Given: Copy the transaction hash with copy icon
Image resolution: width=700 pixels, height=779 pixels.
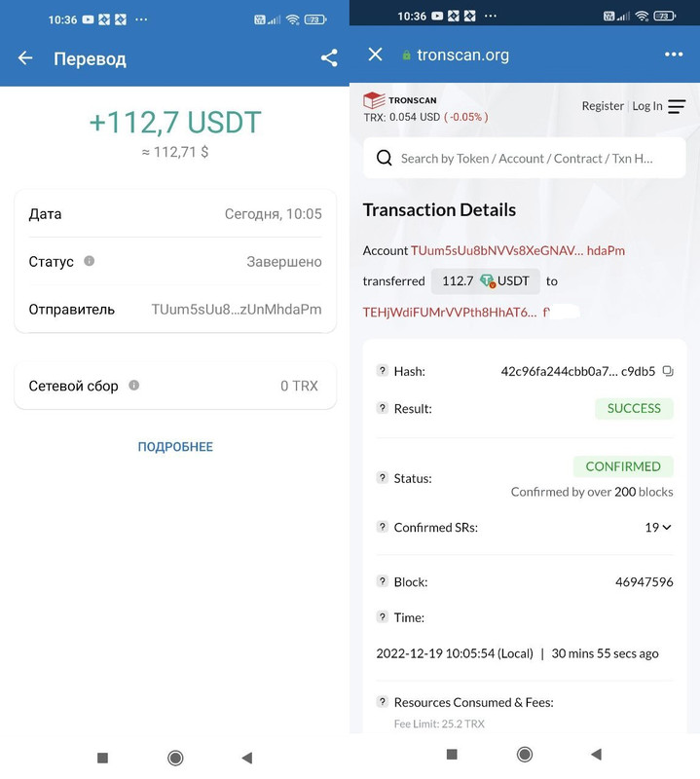Looking at the screenshot, I should point(668,371).
